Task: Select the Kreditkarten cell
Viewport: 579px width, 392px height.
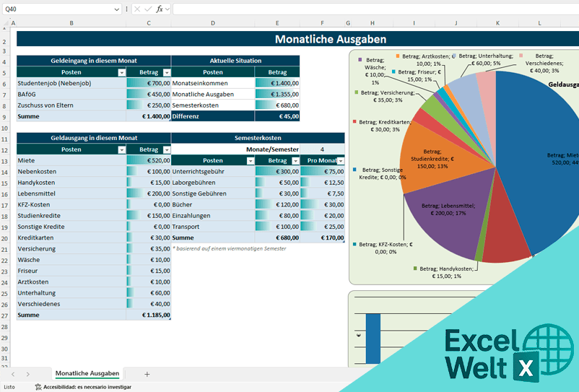Action: [x=71, y=238]
